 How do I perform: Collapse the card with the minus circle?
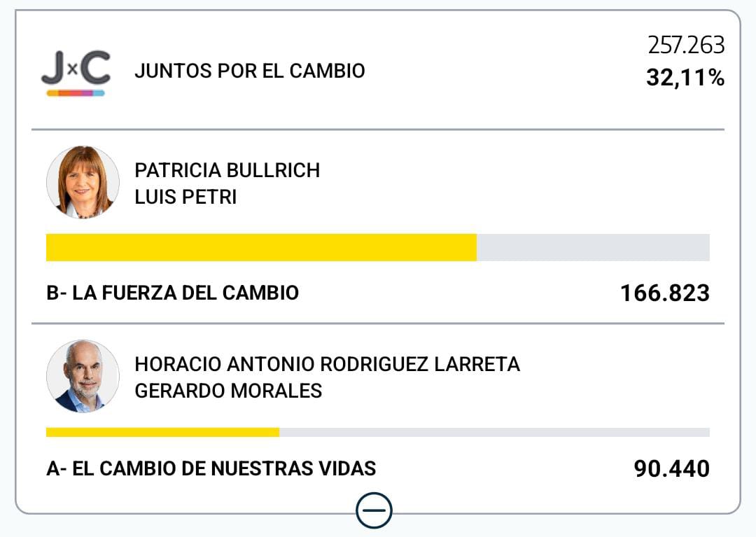pos(374,510)
